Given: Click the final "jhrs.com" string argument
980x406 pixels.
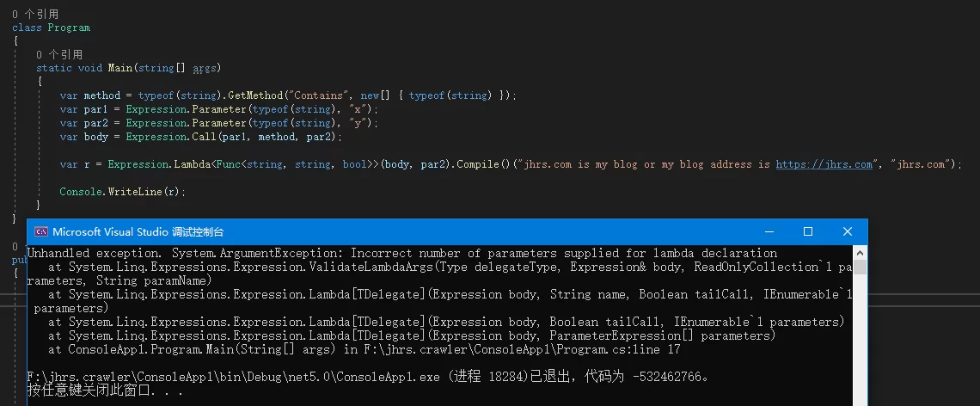Looking at the screenshot, I should tap(921, 164).
